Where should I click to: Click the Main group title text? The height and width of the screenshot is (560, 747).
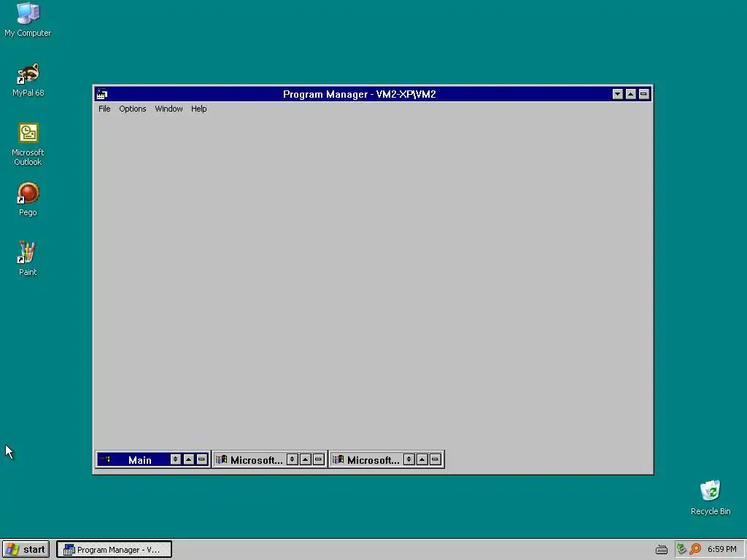click(139, 460)
